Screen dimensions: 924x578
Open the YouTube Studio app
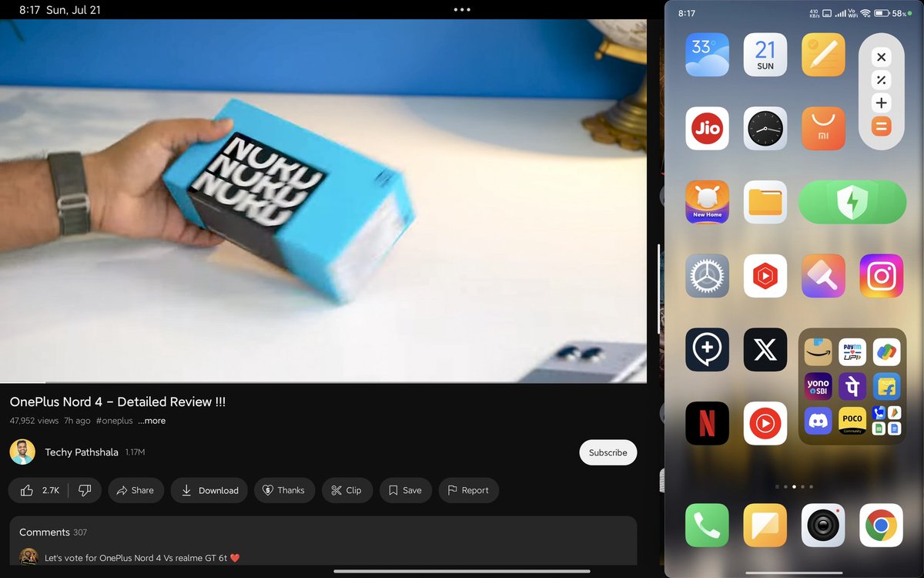click(x=765, y=276)
